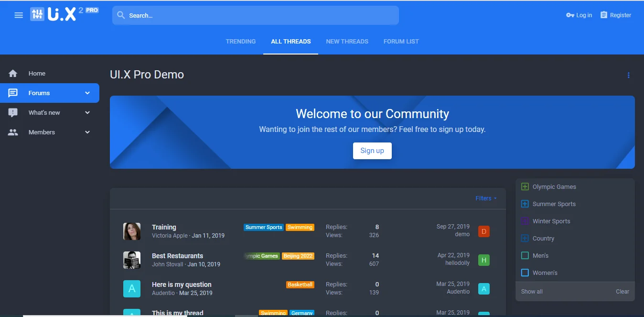This screenshot has height=317, width=644.
Task: Switch to the Forum List tab
Action: pos(401,42)
